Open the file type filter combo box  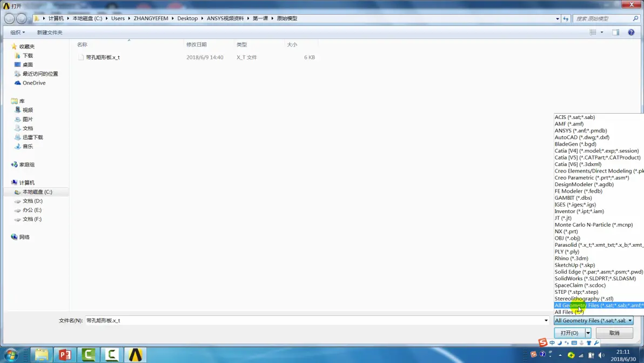click(593, 320)
